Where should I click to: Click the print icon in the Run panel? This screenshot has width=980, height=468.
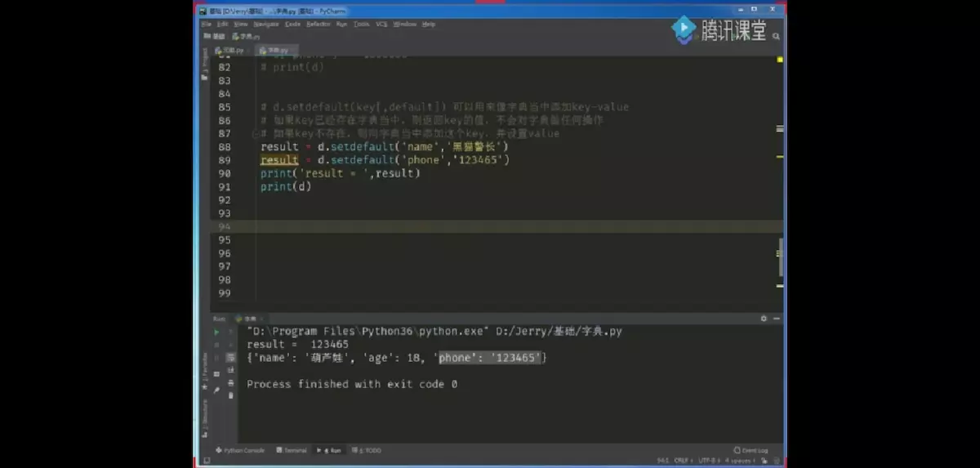pyautogui.click(x=230, y=382)
